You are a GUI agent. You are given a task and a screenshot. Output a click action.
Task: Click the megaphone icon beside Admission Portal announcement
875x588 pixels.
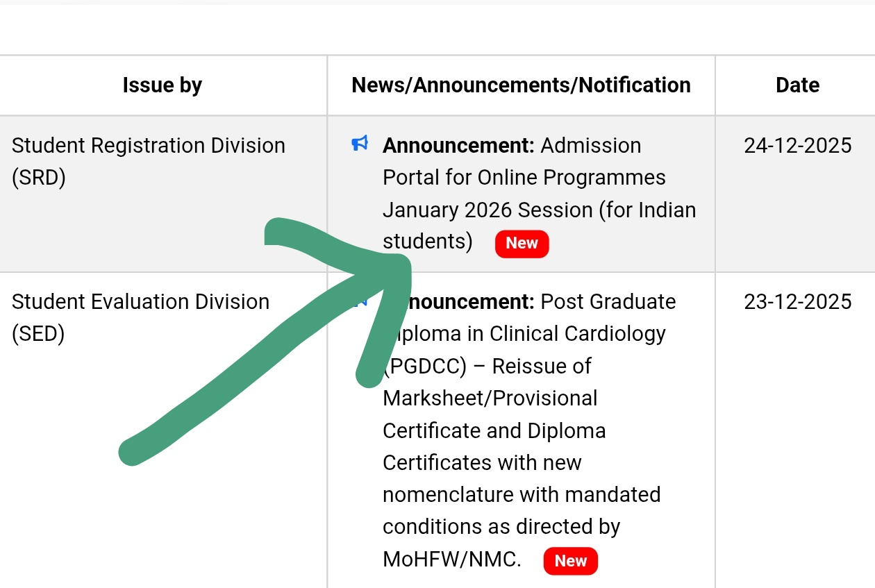[x=360, y=144]
